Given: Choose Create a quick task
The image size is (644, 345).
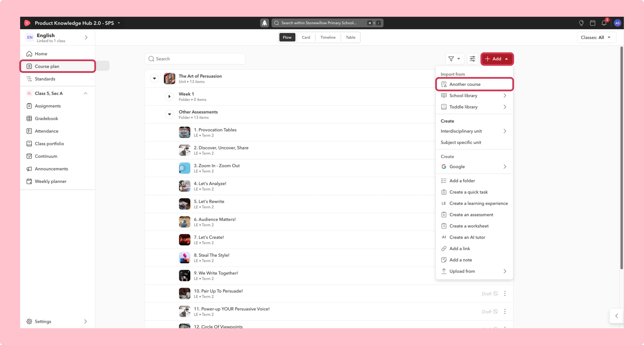Looking at the screenshot, I should [474, 192].
